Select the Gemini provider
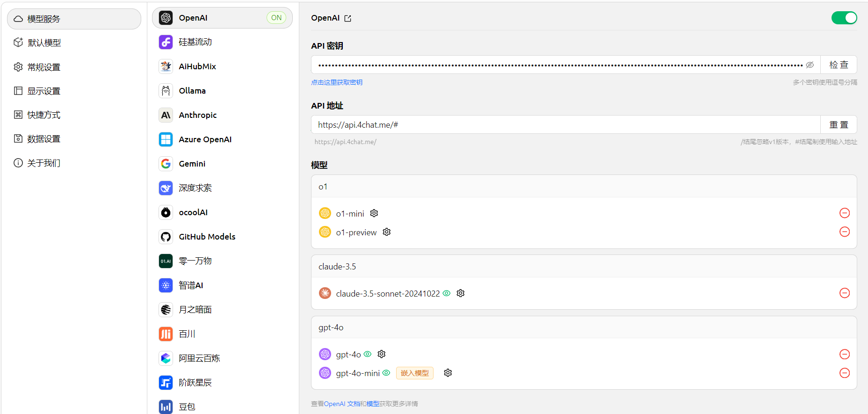This screenshot has width=868, height=414. click(222, 164)
